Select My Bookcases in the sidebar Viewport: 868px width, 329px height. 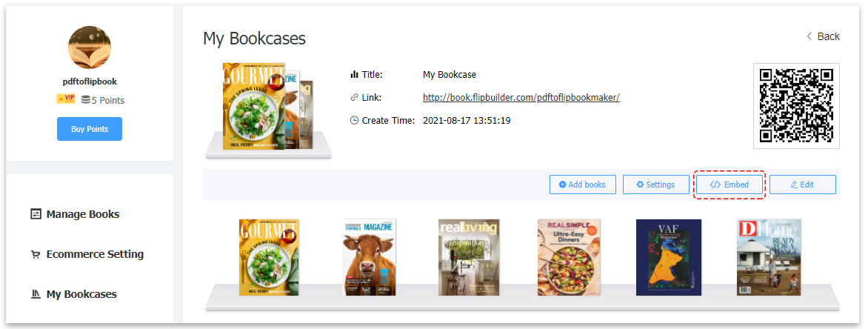(73, 294)
